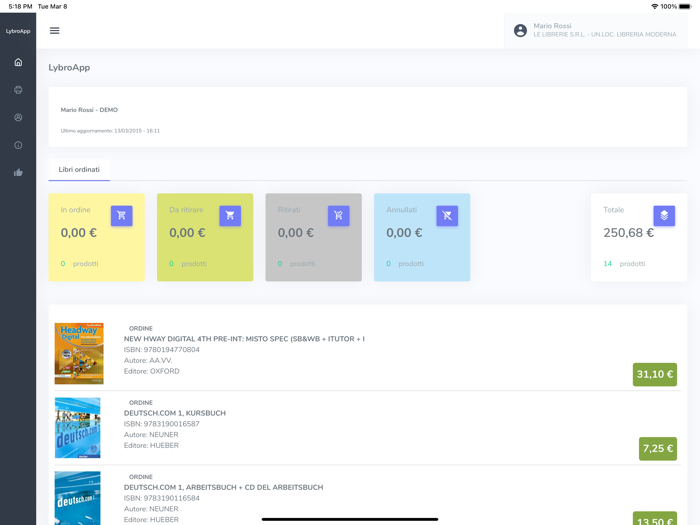Click the DEUTSCH.COM 1, KURSBUCH title

pyautogui.click(x=175, y=413)
